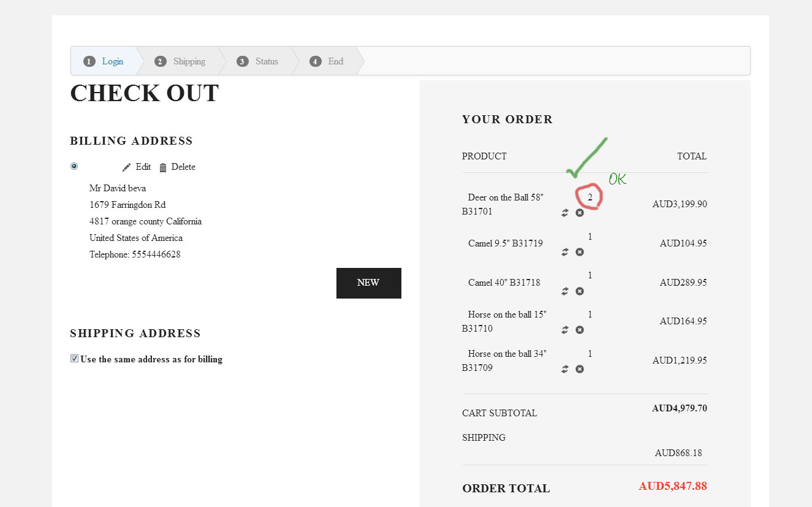Click the NEW address button
Screen dimensions: 812x507
pos(368,283)
